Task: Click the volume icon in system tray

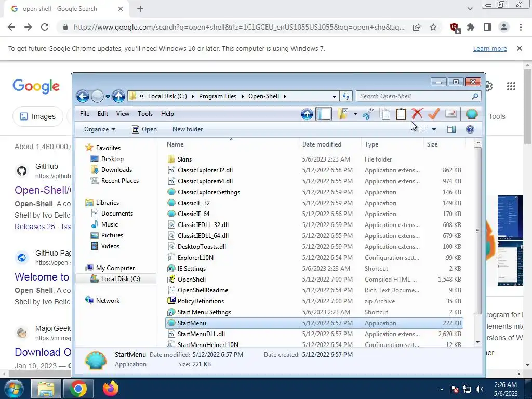Action: pos(480,389)
